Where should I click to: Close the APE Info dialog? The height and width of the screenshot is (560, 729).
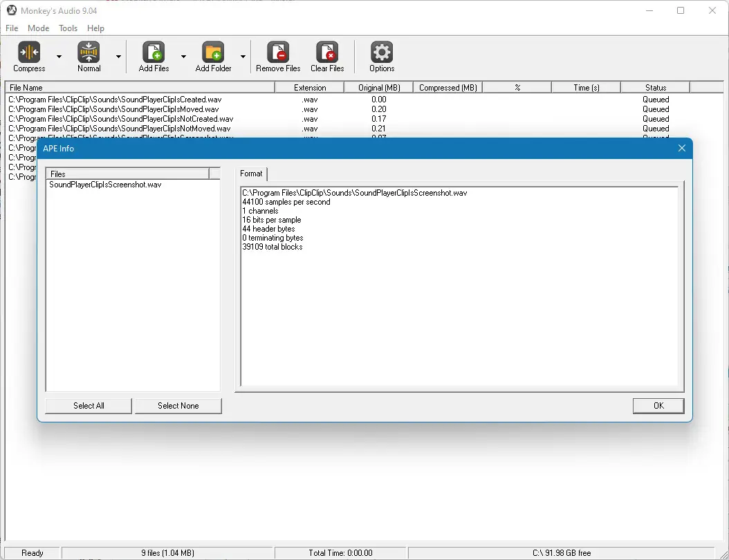point(681,148)
